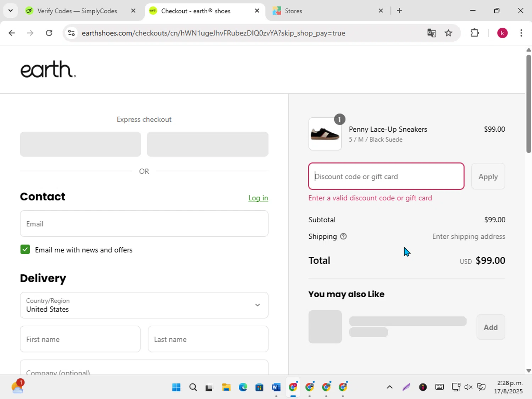The height and width of the screenshot is (399, 532).
Task: Click the scrollbar up arrow
Action: point(528,50)
